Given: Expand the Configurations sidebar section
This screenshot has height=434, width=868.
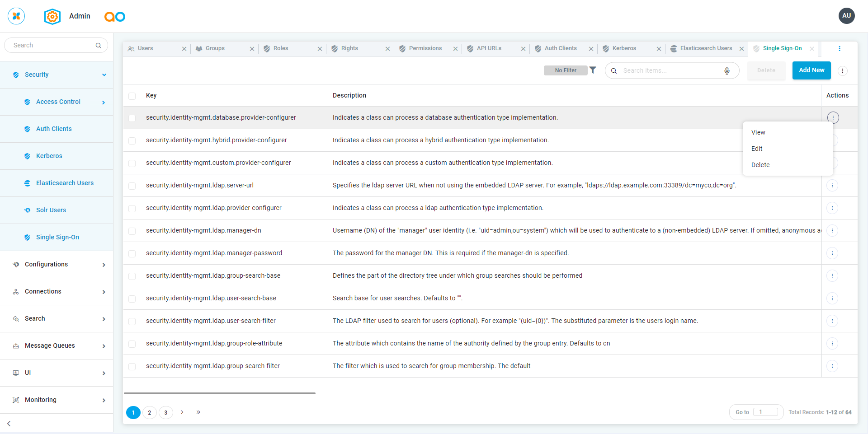Looking at the screenshot, I should pos(104,265).
